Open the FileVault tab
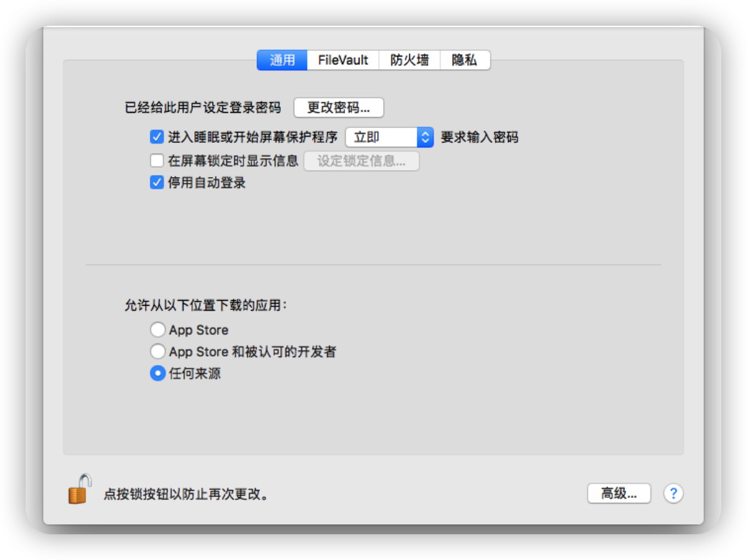This screenshot has width=747, height=560. click(x=343, y=60)
